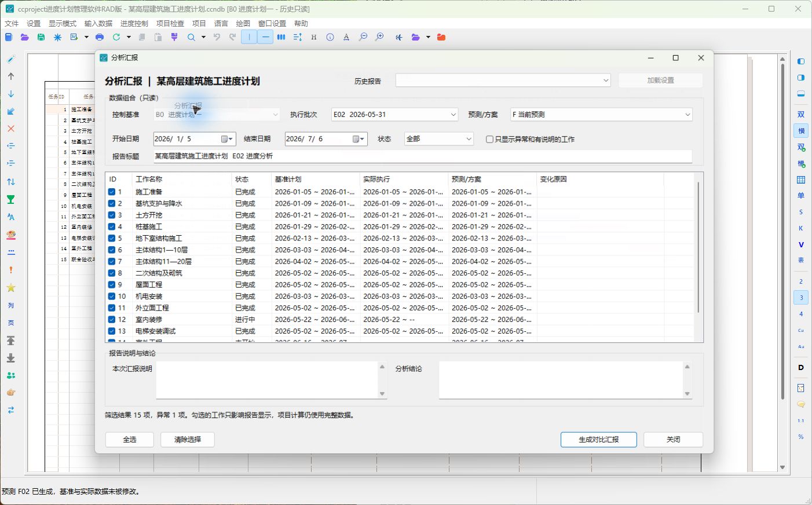The width and height of the screenshot is (812, 505).
Task: Click the up arrow icon in the left sidebar
Action: pyautogui.click(x=10, y=76)
